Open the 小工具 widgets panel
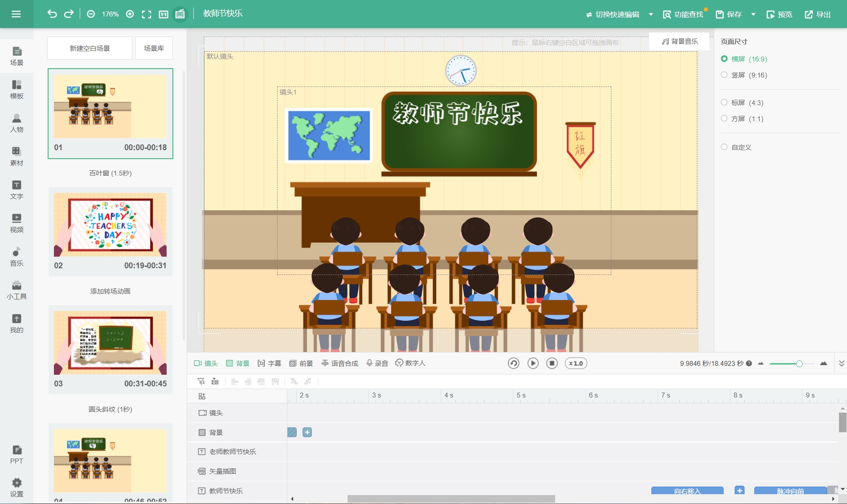This screenshot has height=504, width=847. point(16,290)
